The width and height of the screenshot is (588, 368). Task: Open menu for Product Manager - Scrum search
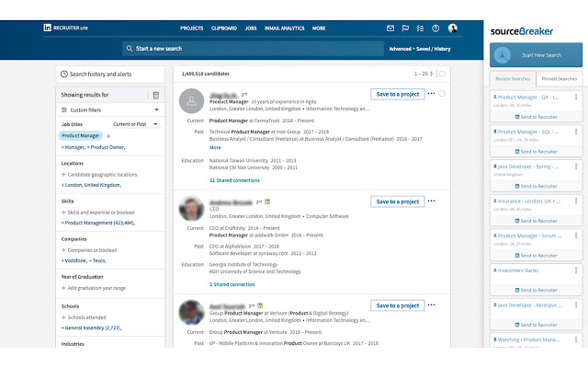[576, 236]
